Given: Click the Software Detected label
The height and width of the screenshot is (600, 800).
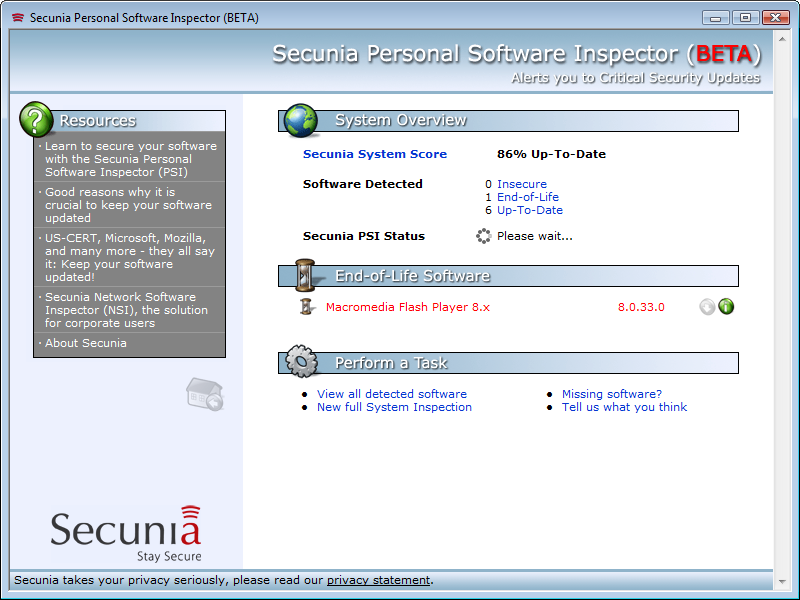Looking at the screenshot, I should pos(363,184).
